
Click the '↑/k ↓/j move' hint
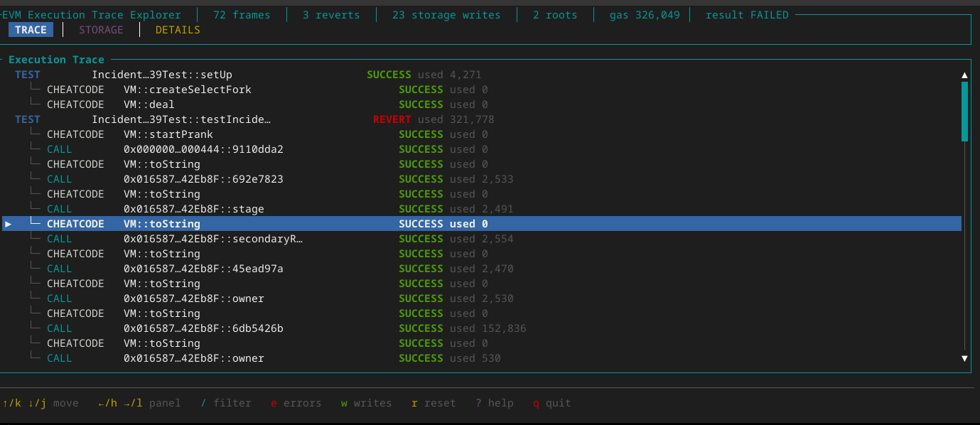pyautogui.click(x=41, y=403)
